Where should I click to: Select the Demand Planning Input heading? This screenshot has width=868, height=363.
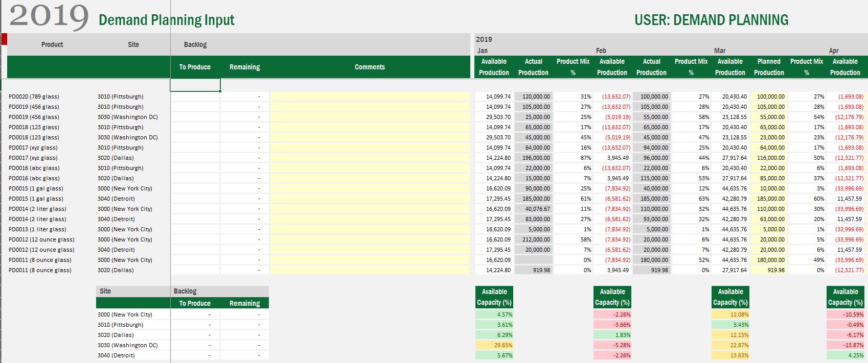[166, 20]
